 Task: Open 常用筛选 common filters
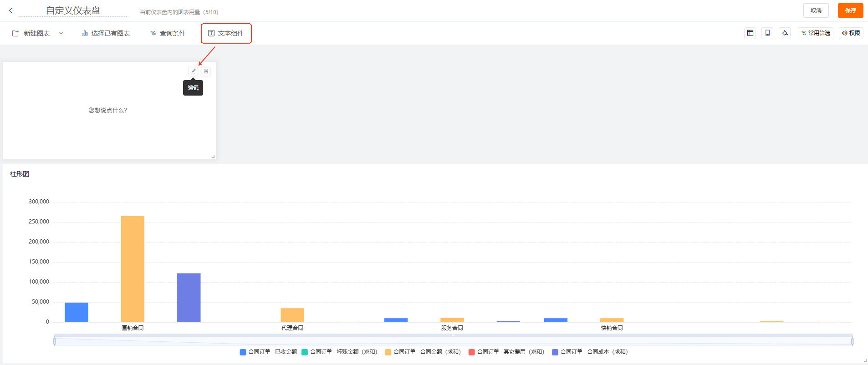(815, 33)
